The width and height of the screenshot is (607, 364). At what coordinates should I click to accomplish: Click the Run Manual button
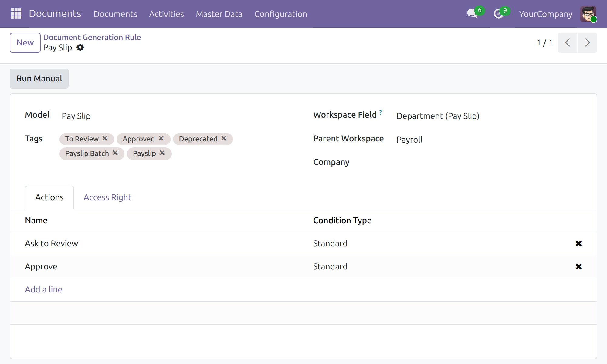[39, 79]
